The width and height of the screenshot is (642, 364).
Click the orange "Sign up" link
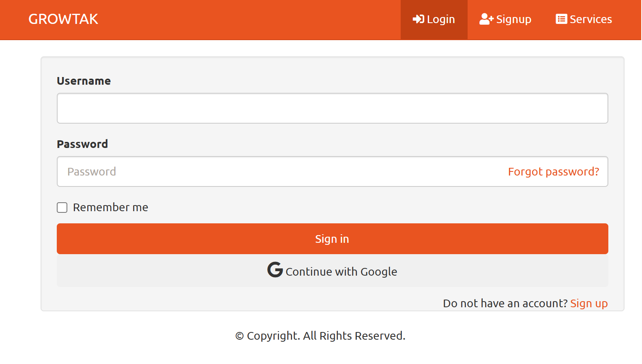point(589,303)
